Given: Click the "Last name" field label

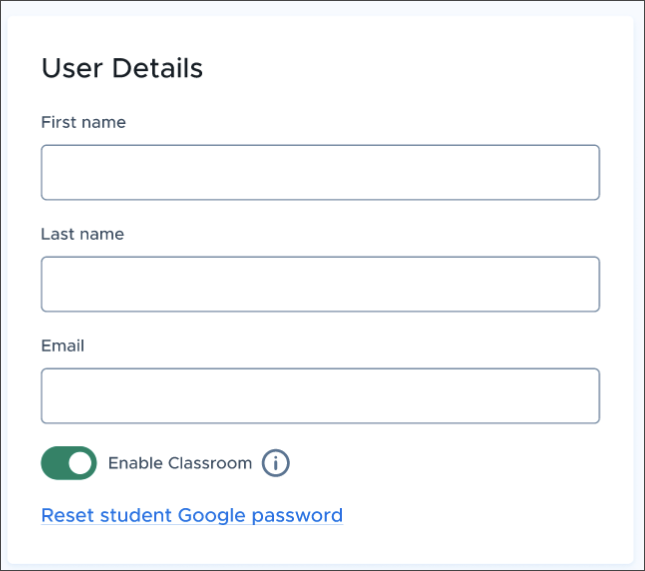Looking at the screenshot, I should pyautogui.click(x=83, y=234).
